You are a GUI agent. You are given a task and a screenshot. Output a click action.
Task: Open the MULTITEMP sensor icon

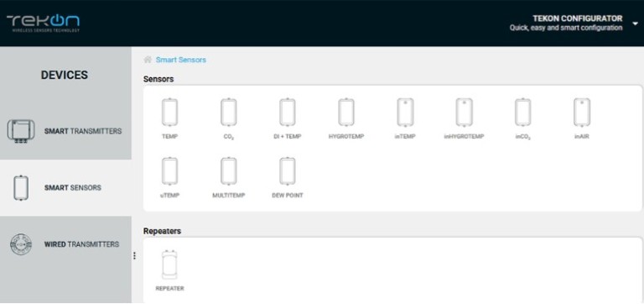pos(228,171)
